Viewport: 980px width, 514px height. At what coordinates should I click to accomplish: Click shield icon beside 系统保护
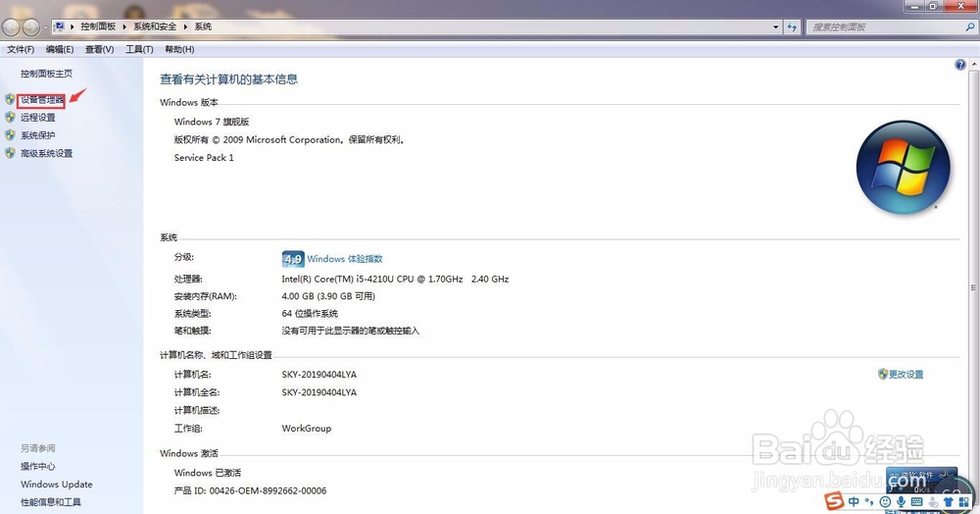tap(10, 135)
